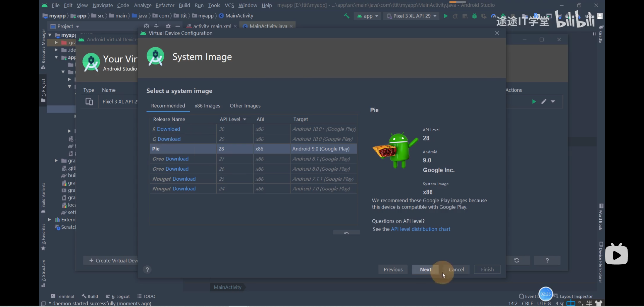Viewport: 644px width, 307px height.
Task: Open the AVD actions dropdown arrow
Action: coord(553,101)
